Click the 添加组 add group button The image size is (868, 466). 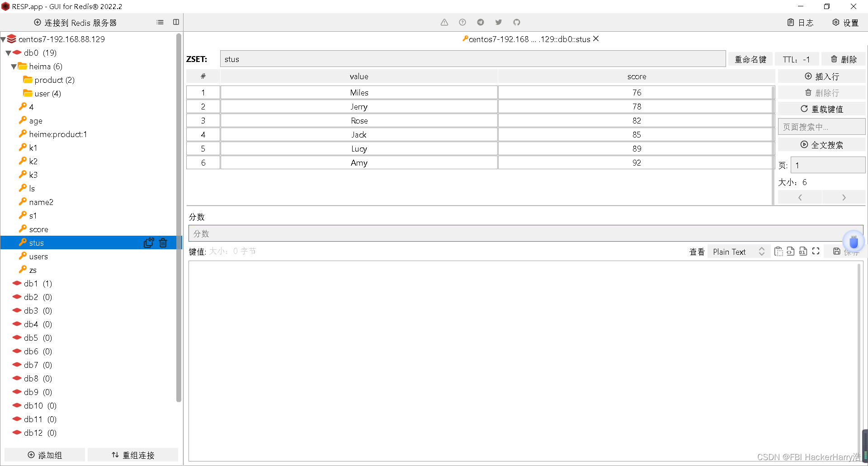point(45,455)
